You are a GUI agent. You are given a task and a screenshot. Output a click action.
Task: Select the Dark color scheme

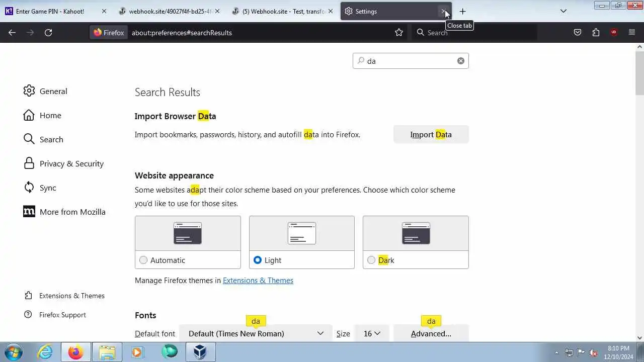tap(371, 260)
